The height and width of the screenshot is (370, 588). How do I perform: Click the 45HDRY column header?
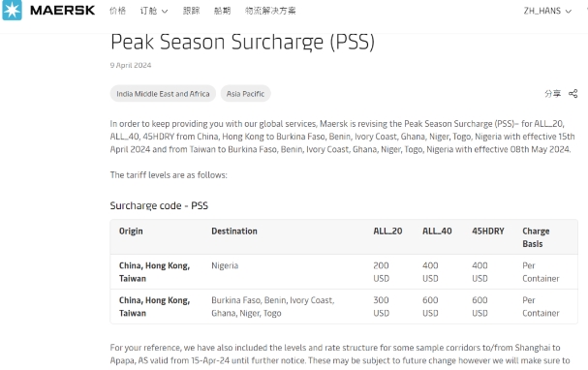pyautogui.click(x=488, y=231)
